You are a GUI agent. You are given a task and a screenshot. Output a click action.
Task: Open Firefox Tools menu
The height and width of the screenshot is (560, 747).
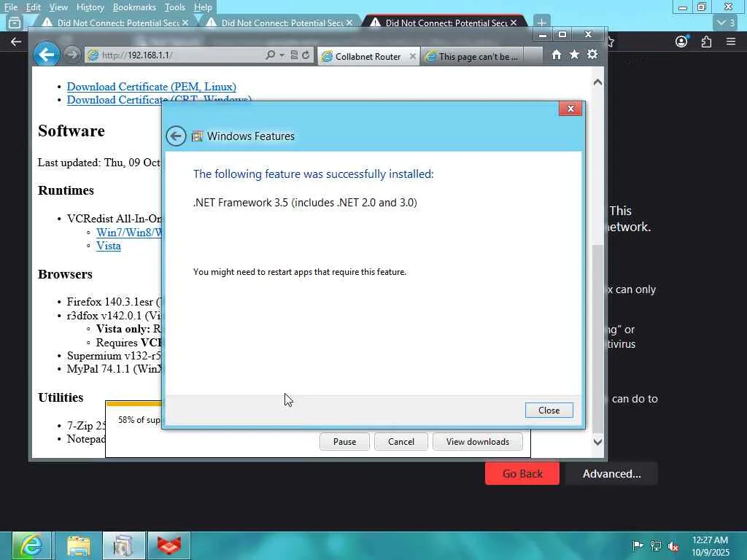(x=175, y=7)
